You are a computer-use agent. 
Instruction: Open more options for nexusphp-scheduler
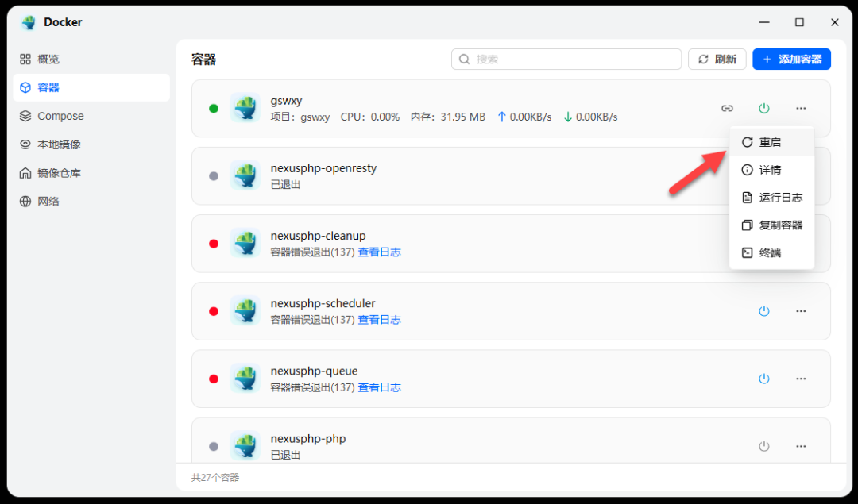coord(801,311)
